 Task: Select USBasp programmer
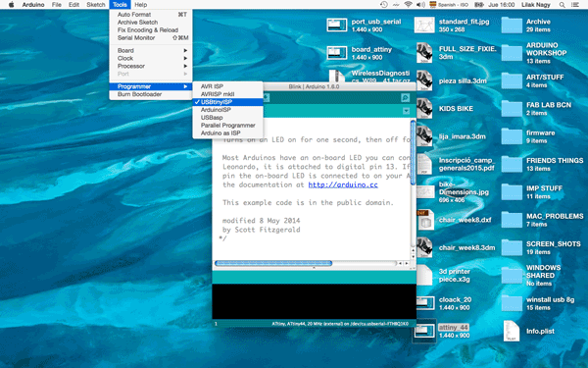click(x=227, y=118)
